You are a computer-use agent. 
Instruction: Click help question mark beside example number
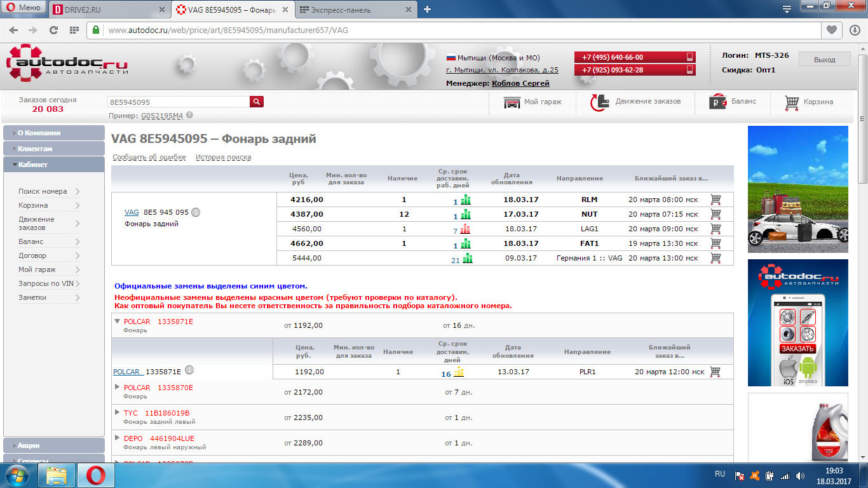pos(189,116)
